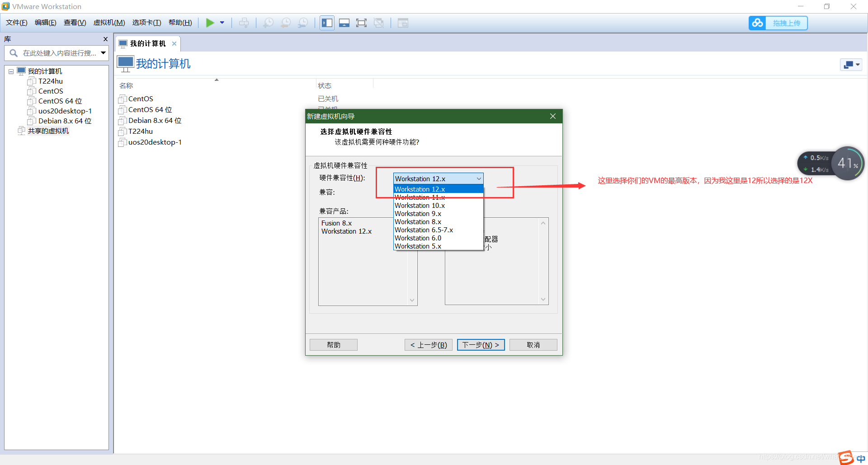The width and height of the screenshot is (868, 465).
Task: Open the view mode dropdown at right
Action: point(851,65)
